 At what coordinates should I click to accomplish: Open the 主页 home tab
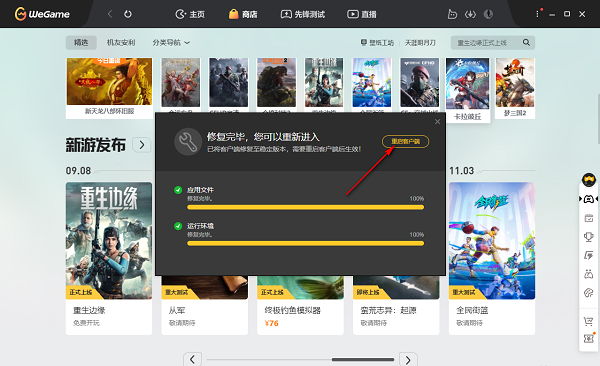coord(190,14)
